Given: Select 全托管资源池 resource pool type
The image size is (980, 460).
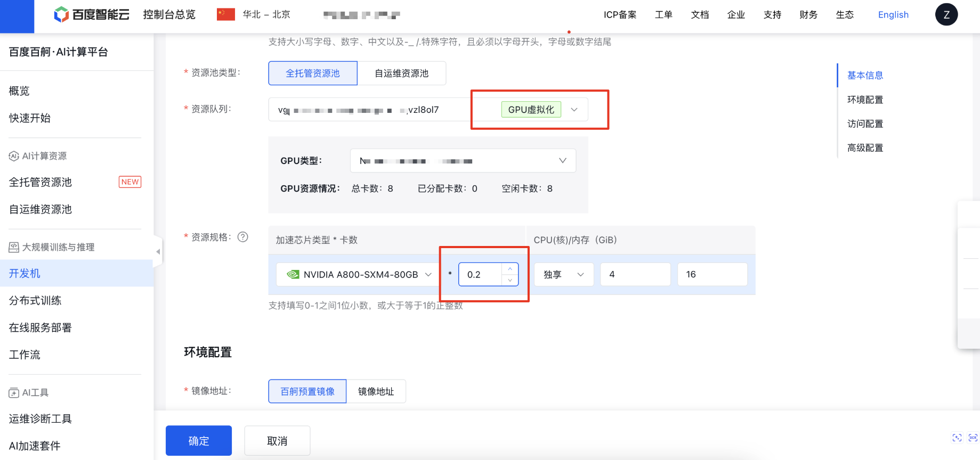Looking at the screenshot, I should (313, 73).
